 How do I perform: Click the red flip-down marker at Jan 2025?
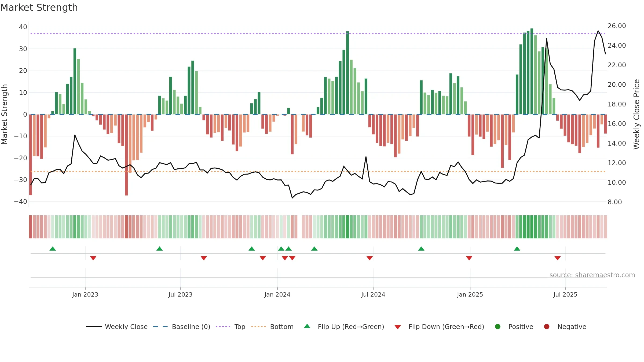[469, 258]
